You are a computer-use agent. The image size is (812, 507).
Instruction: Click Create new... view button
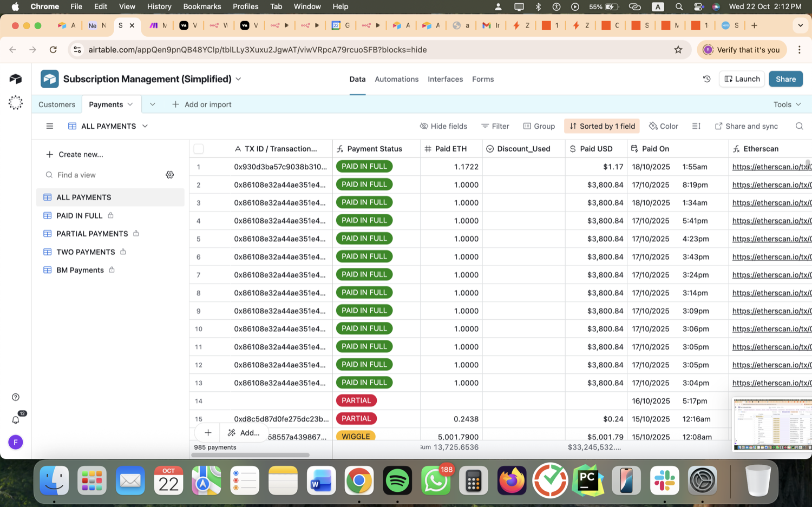(x=75, y=154)
